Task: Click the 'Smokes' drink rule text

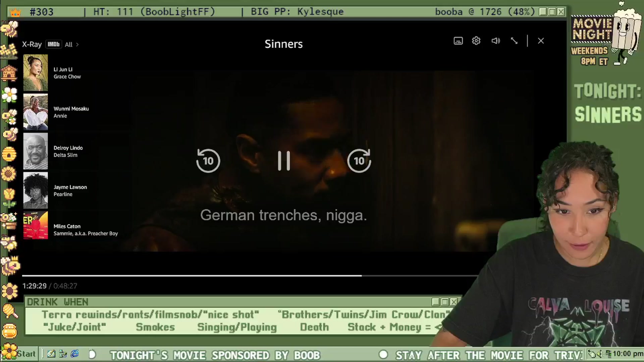Action: click(155, 327)
